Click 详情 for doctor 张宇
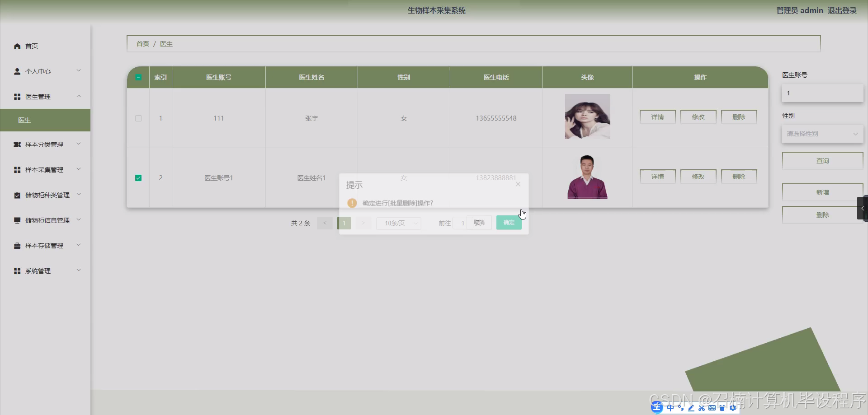 coord(658,117)
